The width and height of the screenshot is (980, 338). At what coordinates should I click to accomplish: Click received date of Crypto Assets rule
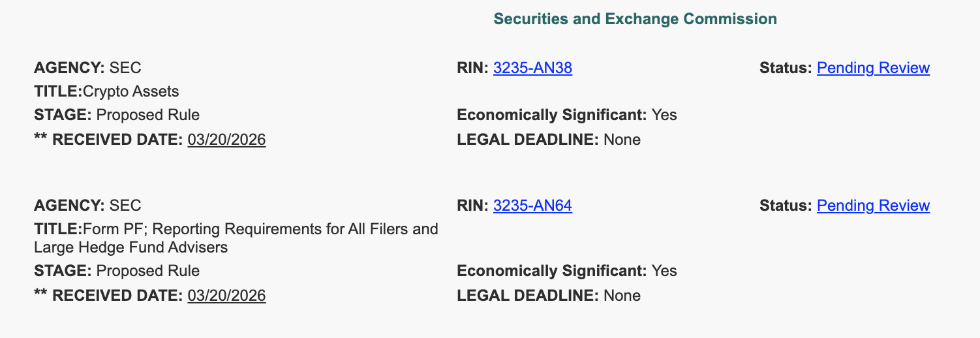(226, 140)
